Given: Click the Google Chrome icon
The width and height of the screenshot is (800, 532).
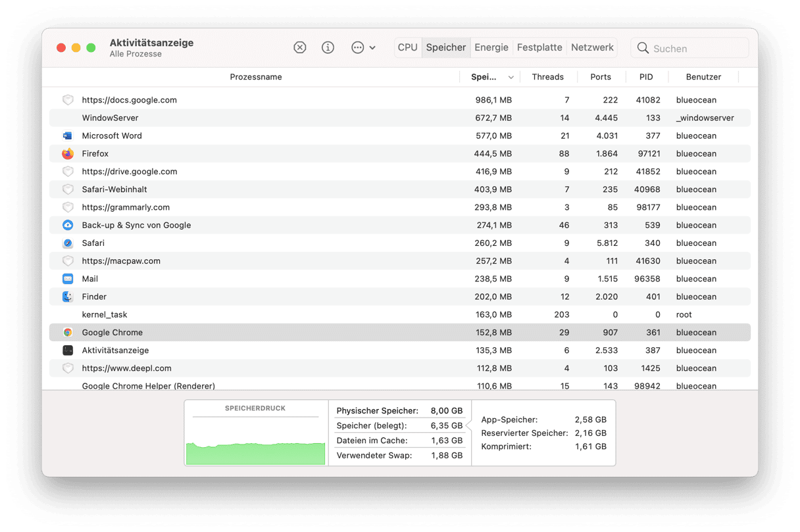Looking at the screenshot, I should point(68,332).
